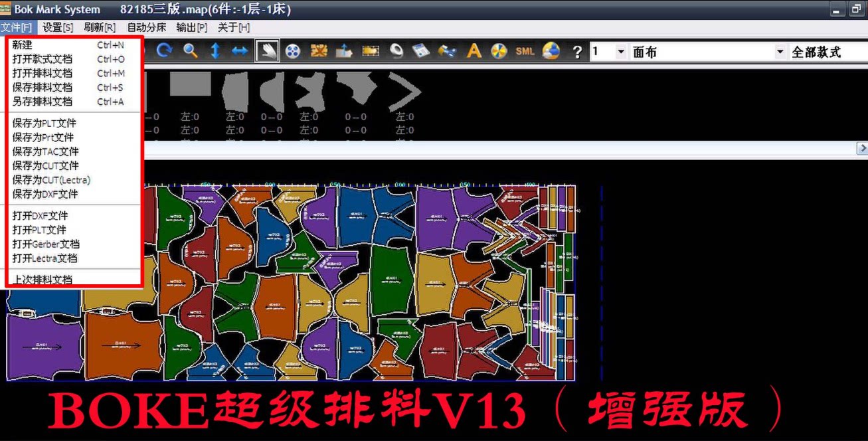Select the magnifier zoom tool
Image resolution: width=868 pixels, height=441 pixels.
191,50
